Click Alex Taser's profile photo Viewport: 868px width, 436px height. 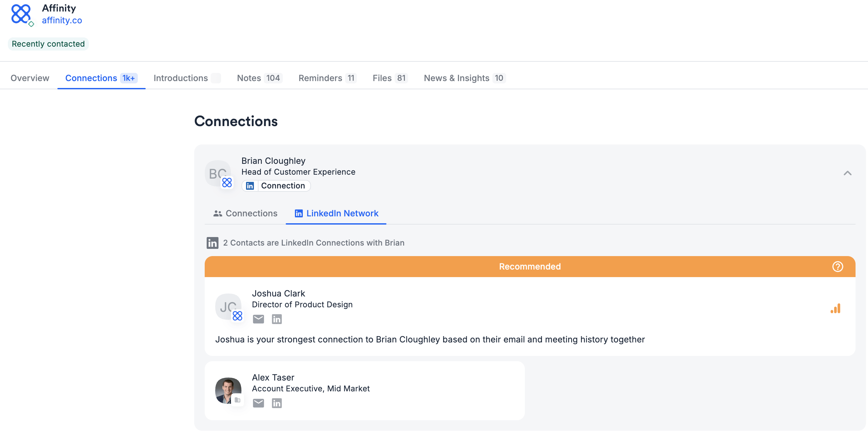click(x=228, y=390)
